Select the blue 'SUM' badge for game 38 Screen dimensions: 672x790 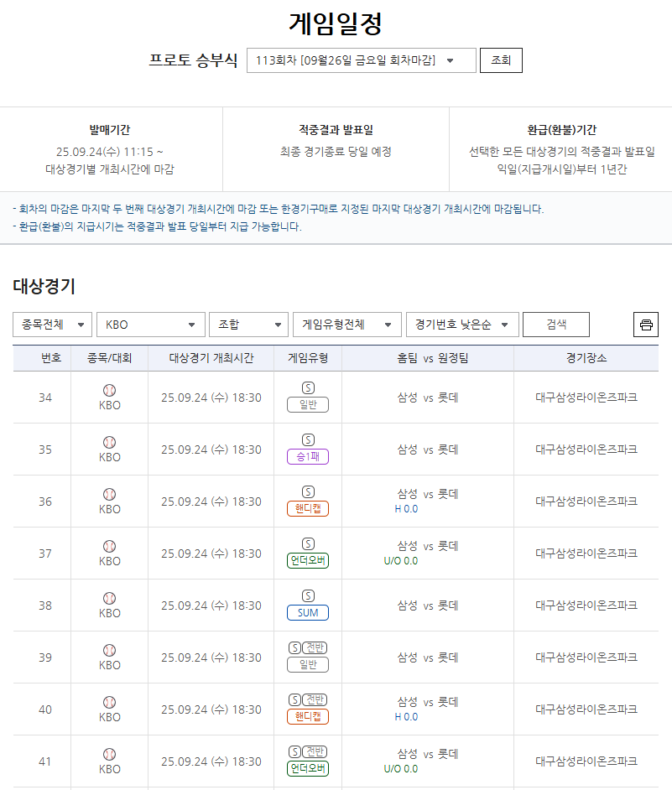(306, 612)
